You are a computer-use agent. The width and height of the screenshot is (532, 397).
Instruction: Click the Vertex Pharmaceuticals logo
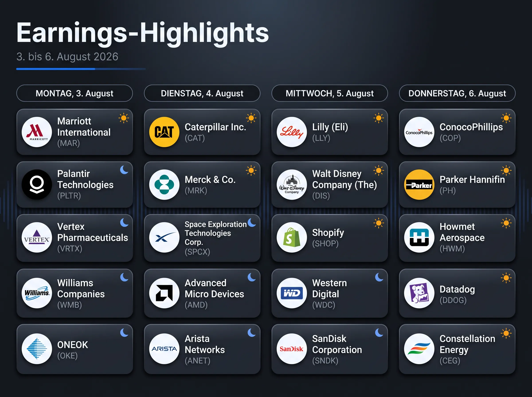[37, 237]
